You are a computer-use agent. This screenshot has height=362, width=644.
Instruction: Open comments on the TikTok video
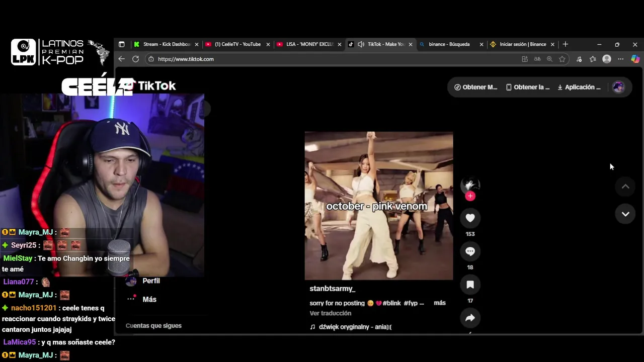470,251
